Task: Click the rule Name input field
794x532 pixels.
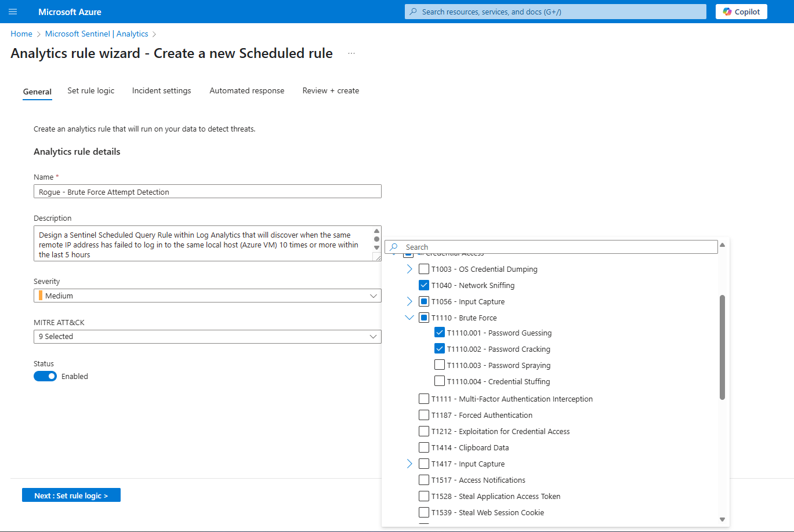Action: 208,192
